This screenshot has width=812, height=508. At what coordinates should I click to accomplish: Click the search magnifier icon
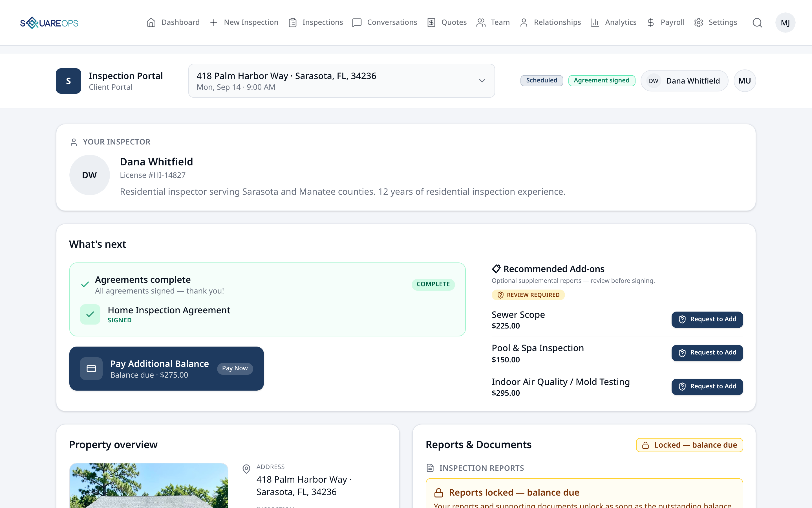point(757,23)
